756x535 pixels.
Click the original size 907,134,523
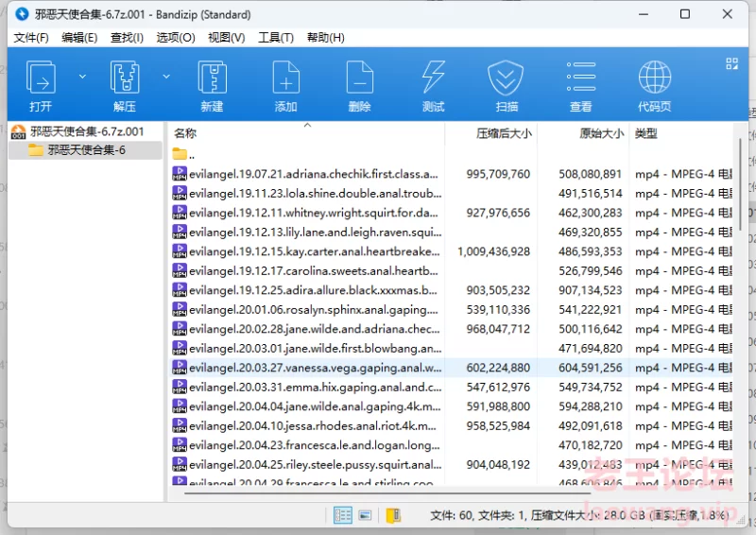point(590,290)
